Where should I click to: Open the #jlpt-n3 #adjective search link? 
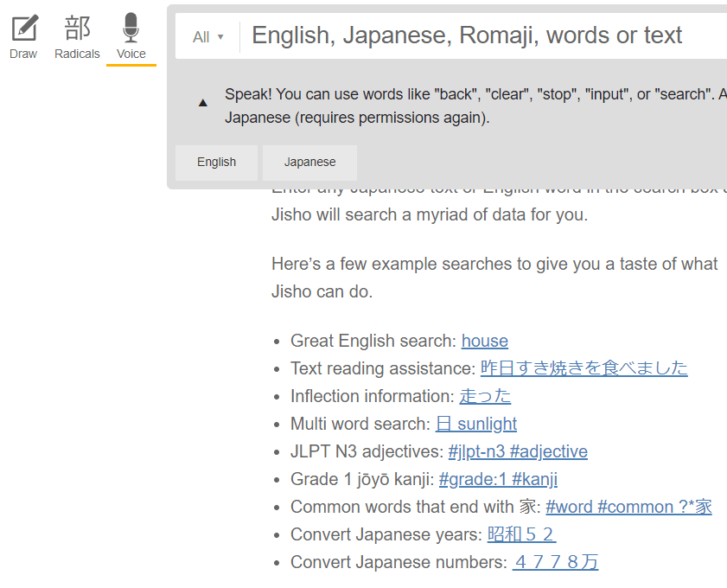click(x=518, y=451)
